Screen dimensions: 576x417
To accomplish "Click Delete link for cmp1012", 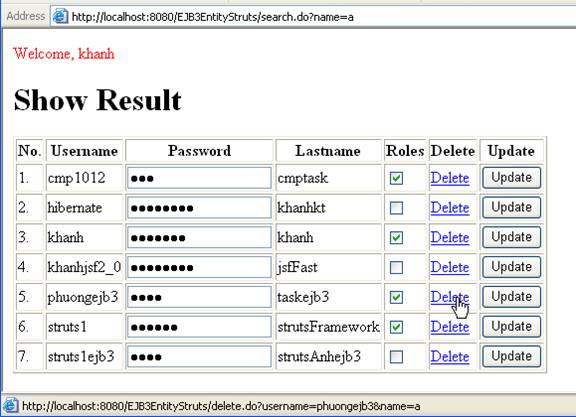I will [450, 178].
